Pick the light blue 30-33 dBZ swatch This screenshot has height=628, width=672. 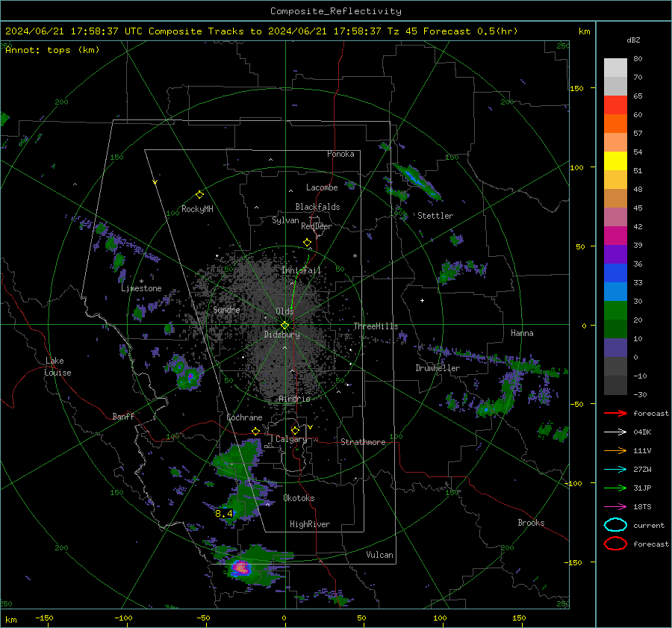coord(615,292)
